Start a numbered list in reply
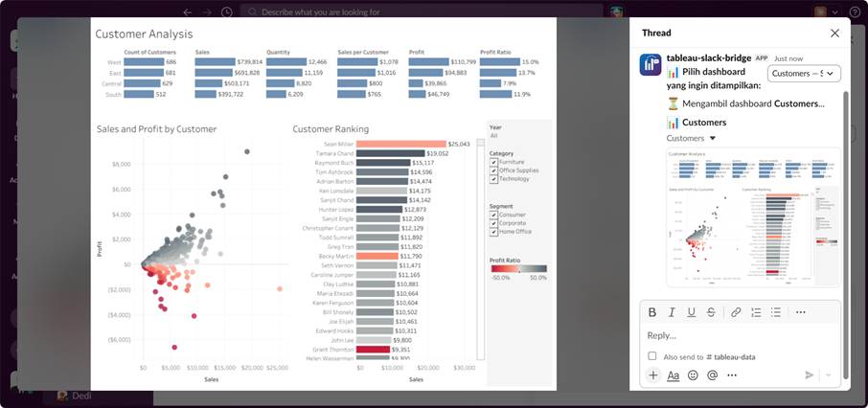This screenshot has height=408, width=868. (756, 312)
